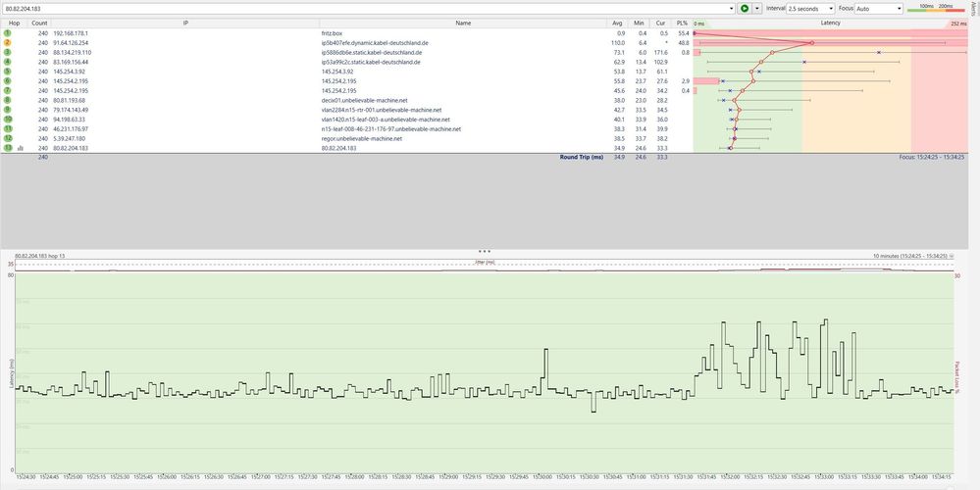Click ip5886db6e.static.kabel-deutschland.de hostname

(x=371, y=53)
